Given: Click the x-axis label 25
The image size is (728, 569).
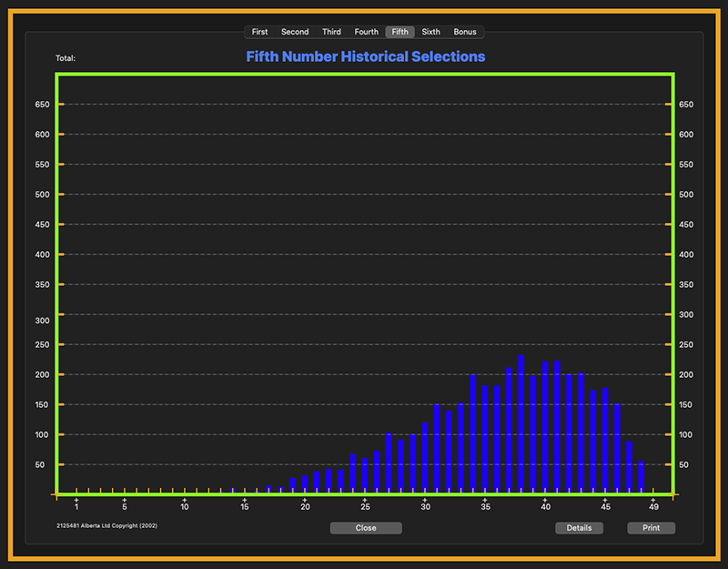Looking at the screenshot, I should 365,507.
